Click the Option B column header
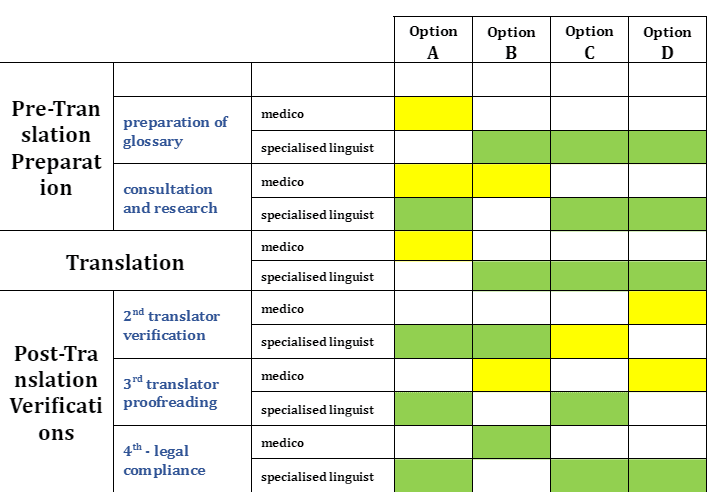Image resolution: width=707 pixels, height=492 pixels. point(511,42)
